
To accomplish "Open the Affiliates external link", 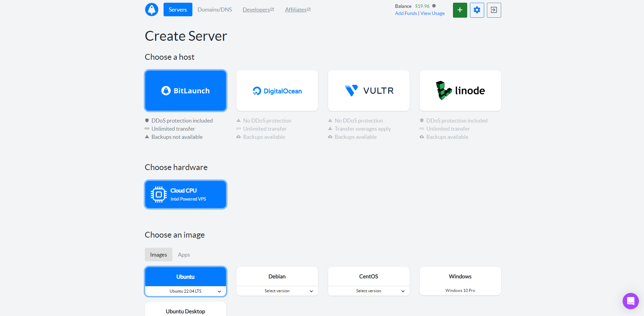I will point(298,10).
